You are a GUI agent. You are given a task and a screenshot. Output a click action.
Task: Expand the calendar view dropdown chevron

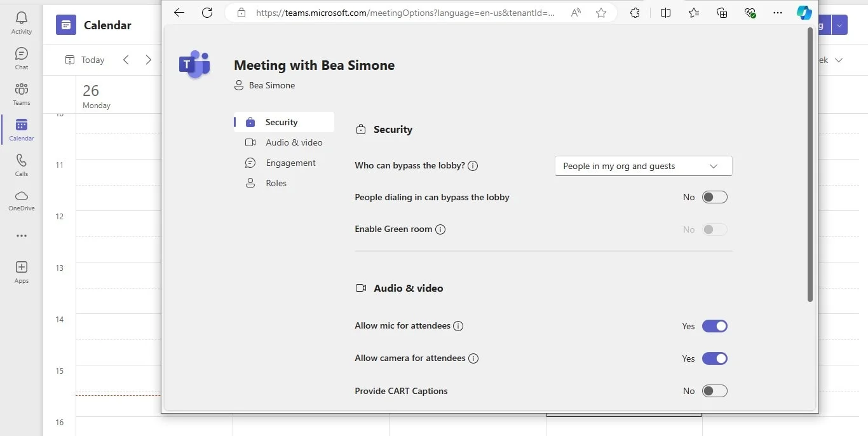tap(839, 60)
